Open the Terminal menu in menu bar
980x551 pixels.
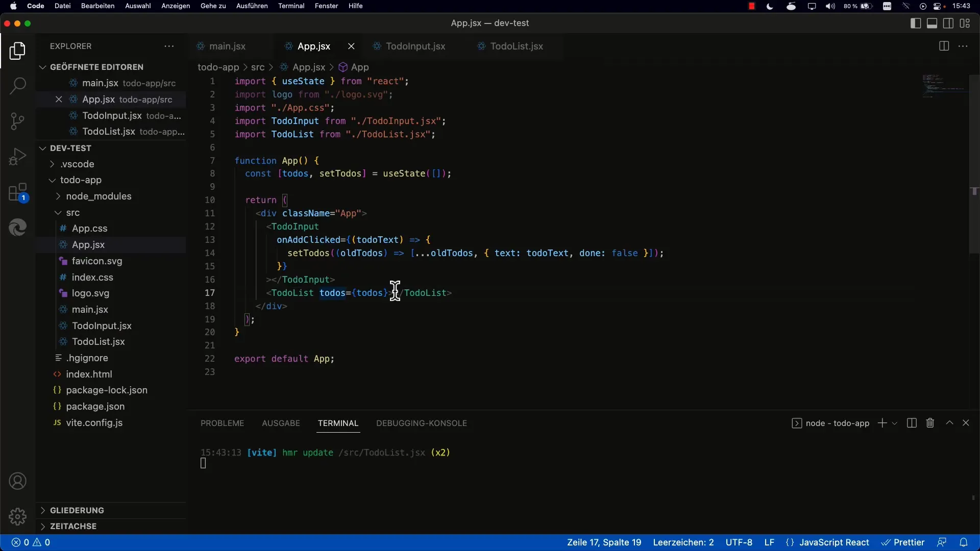click(291, 6)
